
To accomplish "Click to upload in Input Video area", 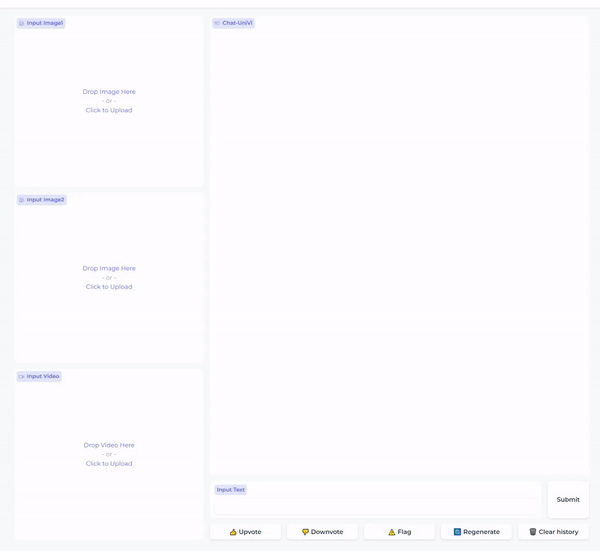I will pos(109,464).
